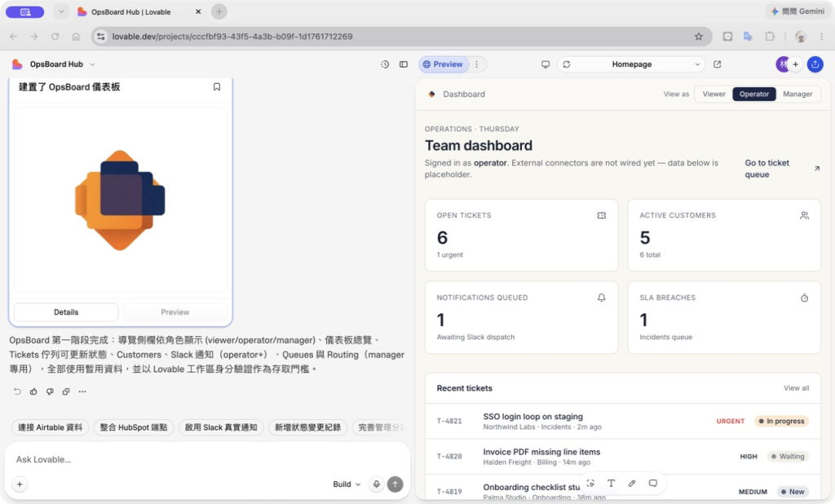Viewport: 835px width, 504px height.
Task: Click the 整合 HubSpot 端點 suggestion
Action: click(134, 427)
